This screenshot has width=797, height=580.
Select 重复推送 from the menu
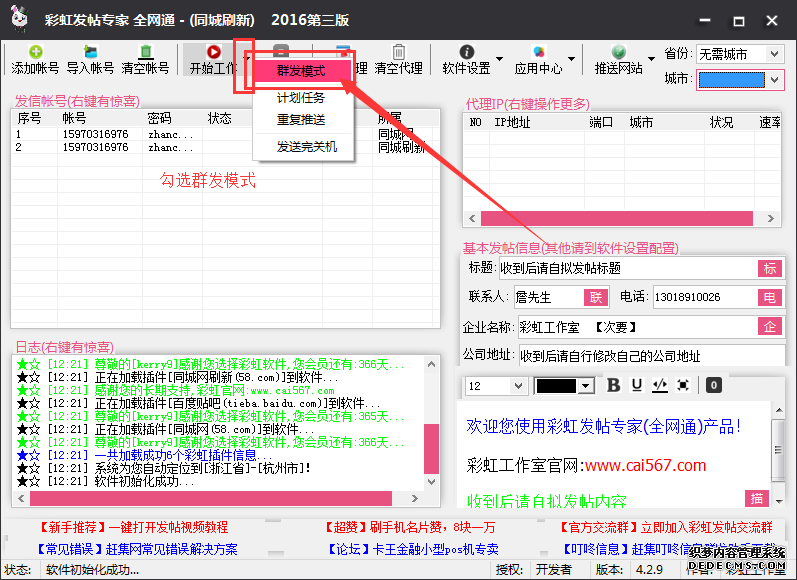(x=301, y=120)
